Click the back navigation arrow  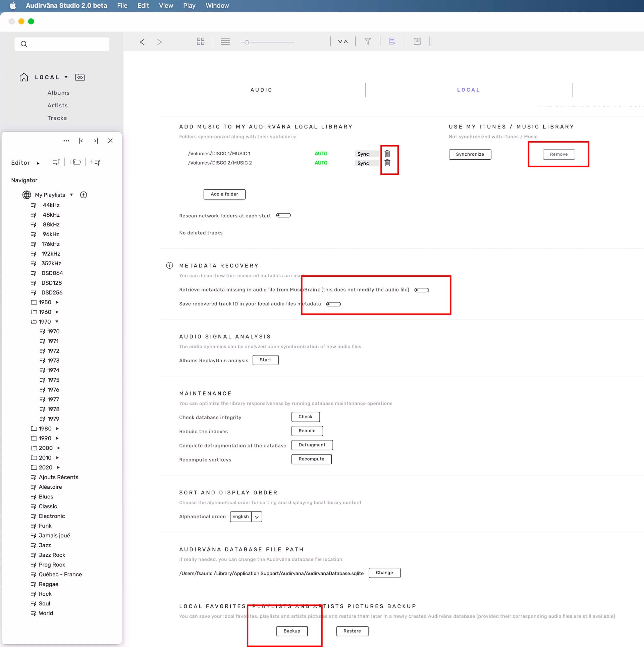pos(142,42)
